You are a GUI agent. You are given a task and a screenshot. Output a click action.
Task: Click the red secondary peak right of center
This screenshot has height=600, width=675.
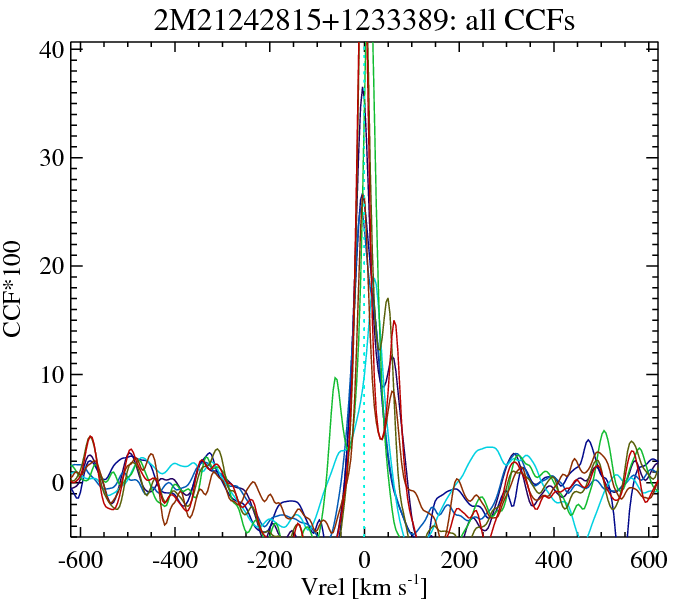(x=394, y=322)
